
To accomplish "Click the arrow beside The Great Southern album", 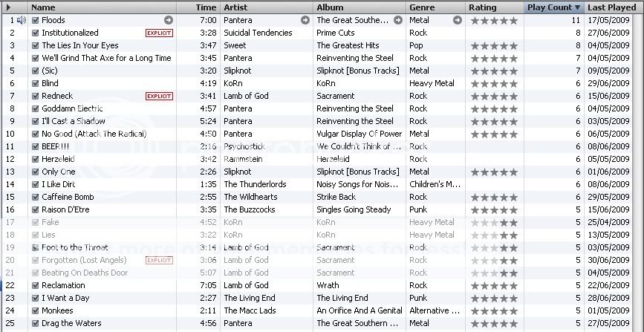I will 398,20.
